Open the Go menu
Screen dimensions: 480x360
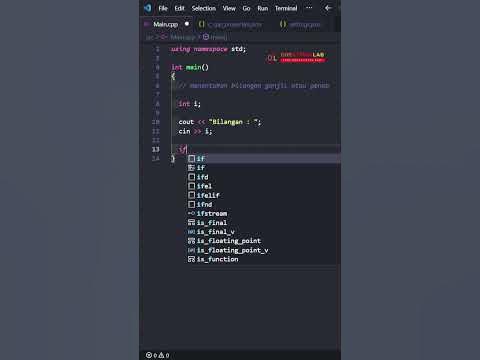click(246, 8)
